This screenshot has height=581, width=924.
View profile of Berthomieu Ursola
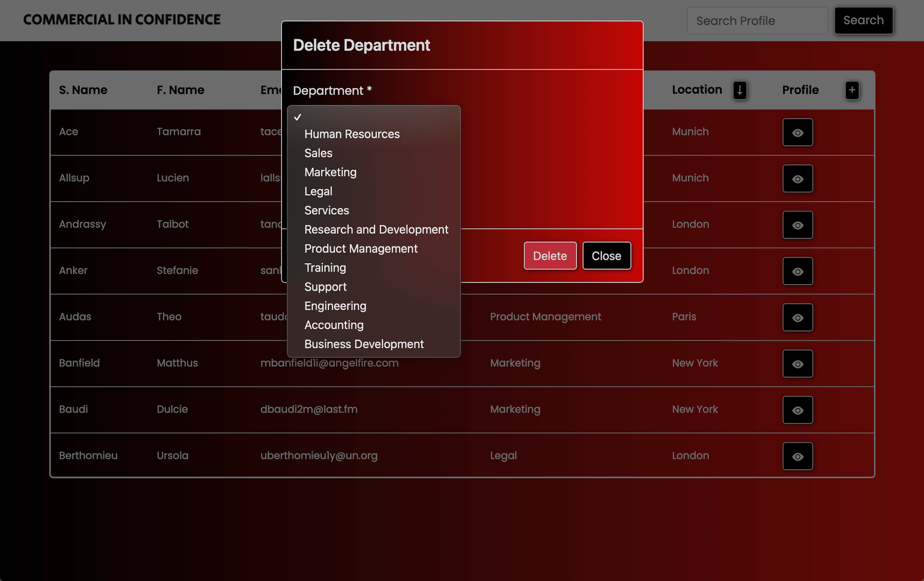[x=797, y=456]
